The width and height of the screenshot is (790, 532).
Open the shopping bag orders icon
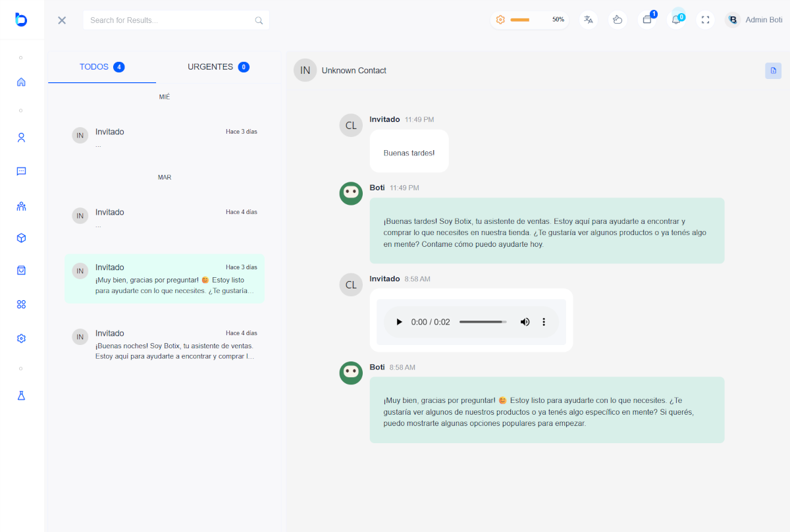pos(21,270)
